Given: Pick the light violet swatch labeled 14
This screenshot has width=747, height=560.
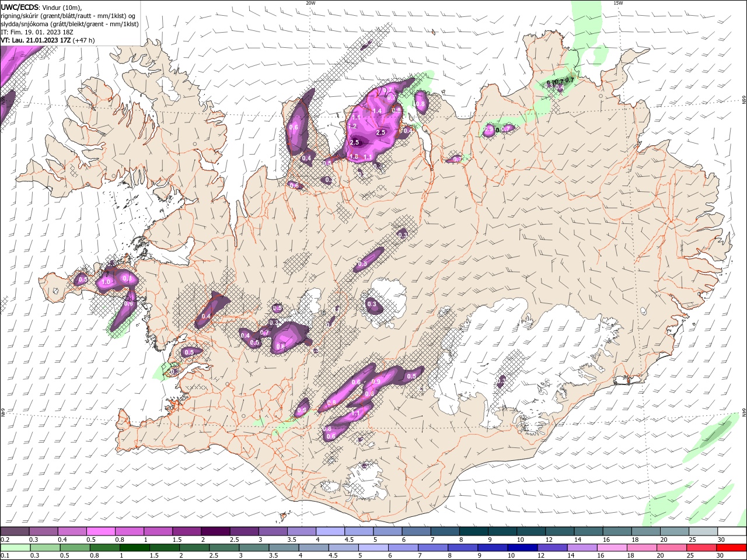Looking at the screenshot, I should click(581, 548).
